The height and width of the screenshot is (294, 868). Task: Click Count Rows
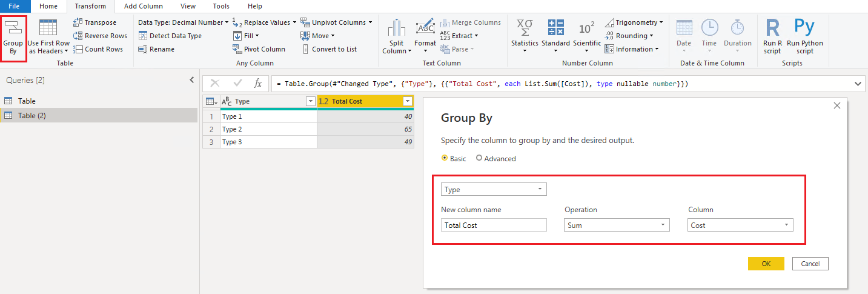click(98, 49)
